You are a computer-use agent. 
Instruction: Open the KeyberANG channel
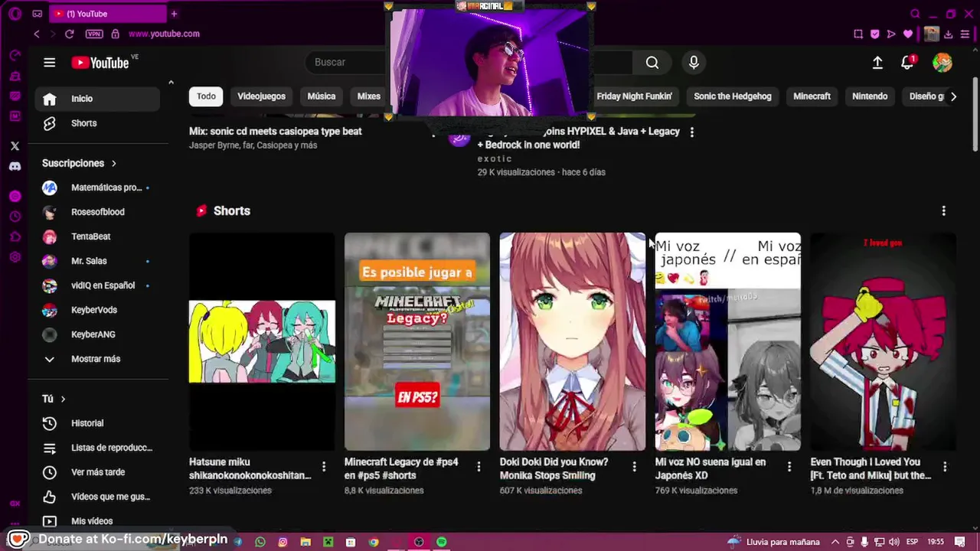97,334
